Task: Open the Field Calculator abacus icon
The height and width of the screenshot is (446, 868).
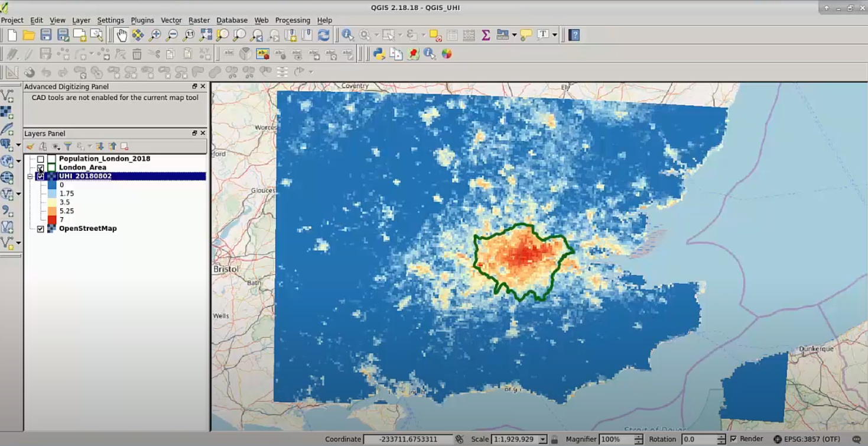Action: click(469, 35)
